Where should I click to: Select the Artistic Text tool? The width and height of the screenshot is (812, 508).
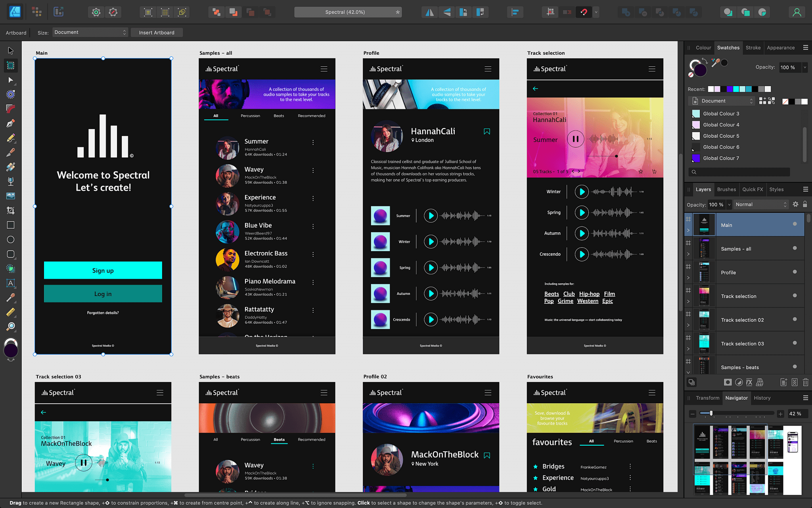11,283
